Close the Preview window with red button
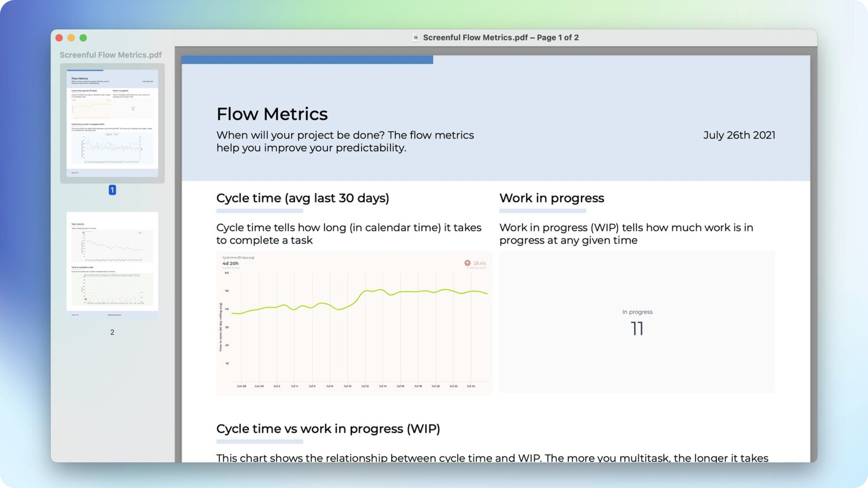This screenshot has width=868, height=488. click(x=59, y=38)
